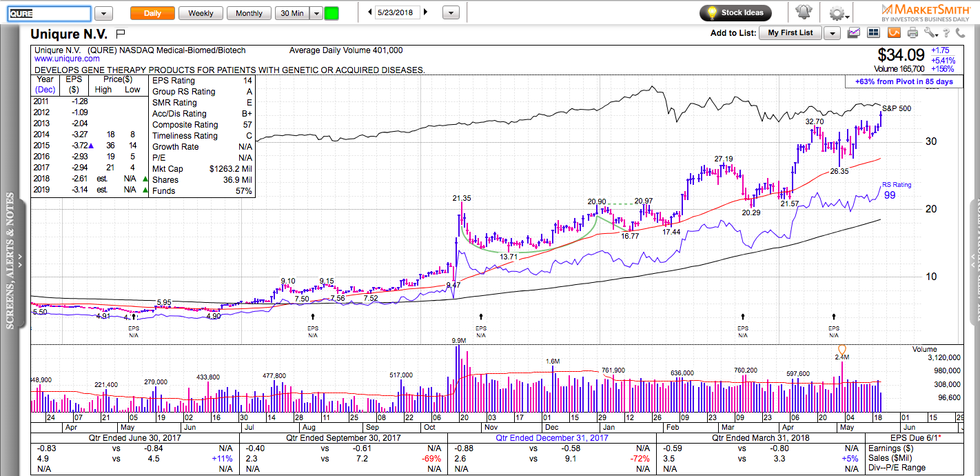The image size is (980, 476).
Task: Open the settings gear menu
Action: point(837,13)
